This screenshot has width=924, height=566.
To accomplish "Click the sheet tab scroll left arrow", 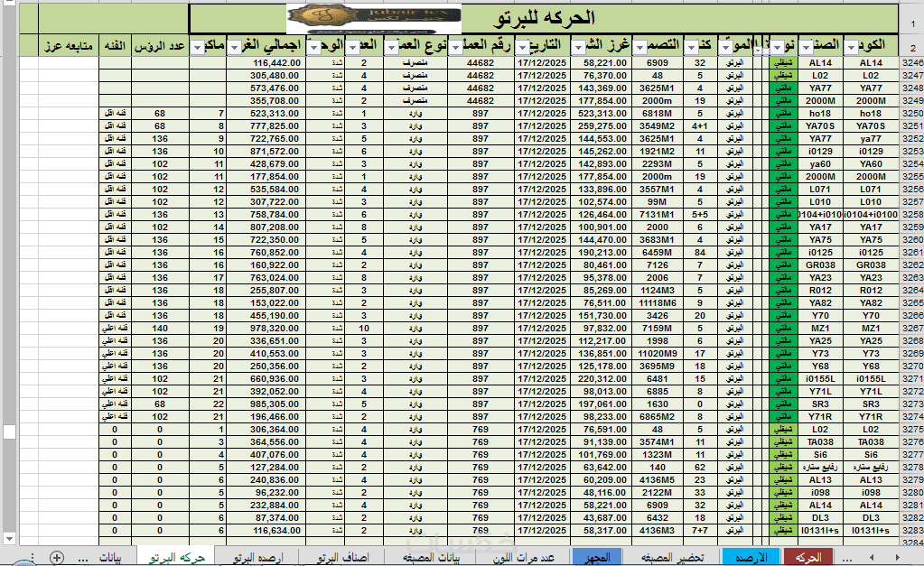I will tap(872, 557).
